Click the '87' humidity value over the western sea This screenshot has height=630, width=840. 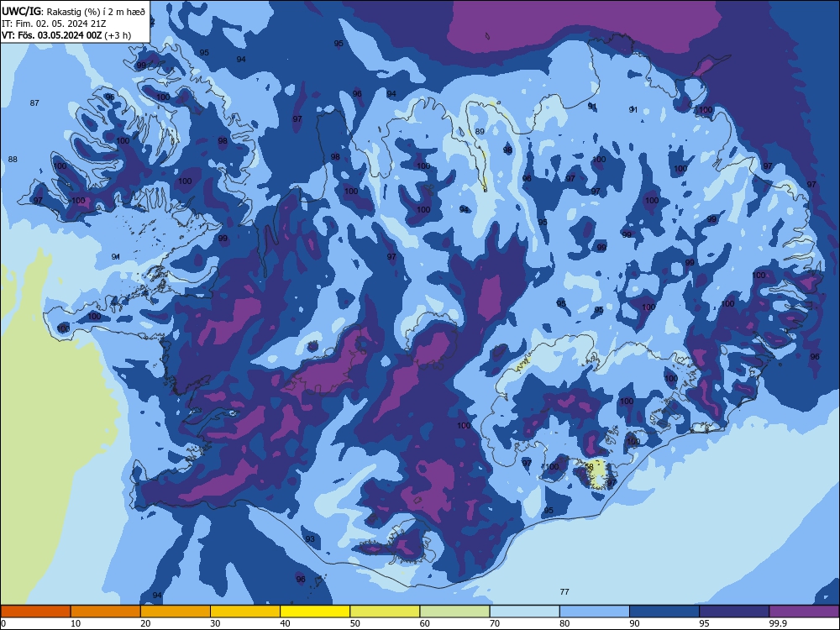click(34, 102)
